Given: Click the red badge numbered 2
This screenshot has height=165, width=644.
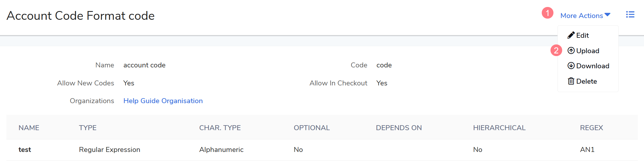Looking at the screenshot, I should tap(556, 51).
